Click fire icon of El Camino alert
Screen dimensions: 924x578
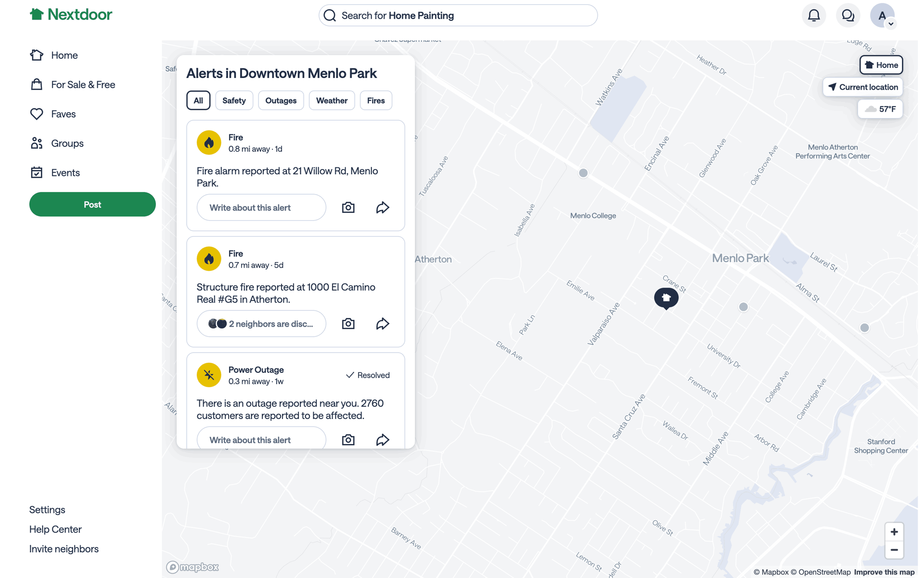coord(209,259)
